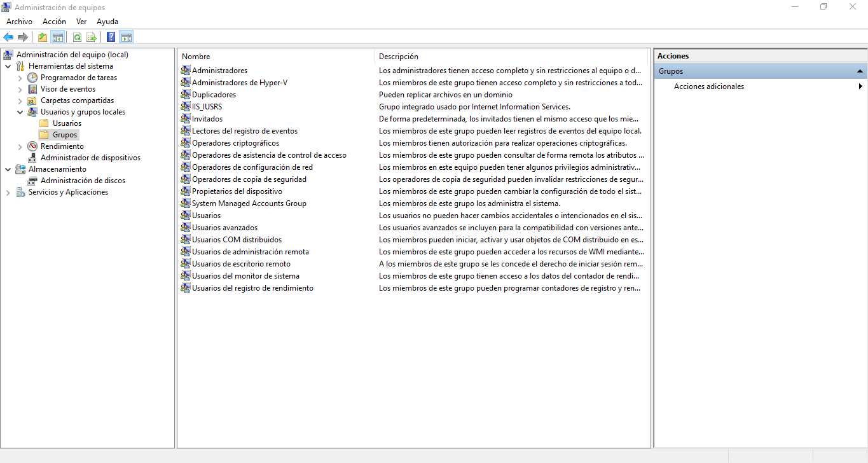Select the IIS_IUSRS group icon

[x=186, y=107]
